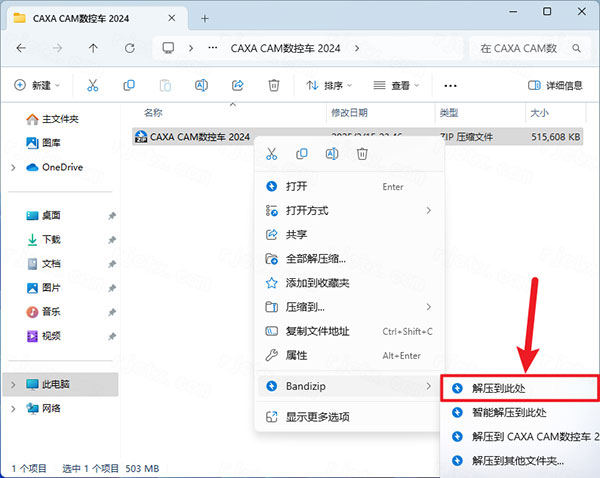Viewport: 600px width, 478px height.
Task: Sort by the 类型 column header
Action: click(449, 113)
